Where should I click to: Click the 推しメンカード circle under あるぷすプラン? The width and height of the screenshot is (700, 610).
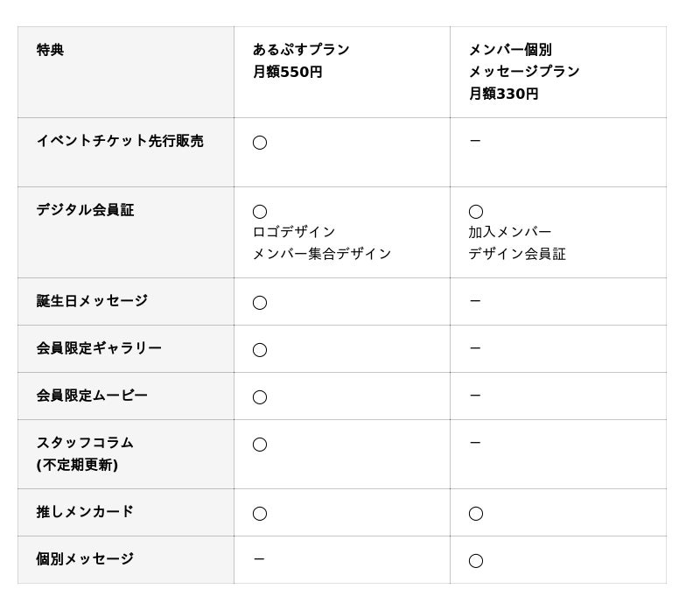point(260,514)
